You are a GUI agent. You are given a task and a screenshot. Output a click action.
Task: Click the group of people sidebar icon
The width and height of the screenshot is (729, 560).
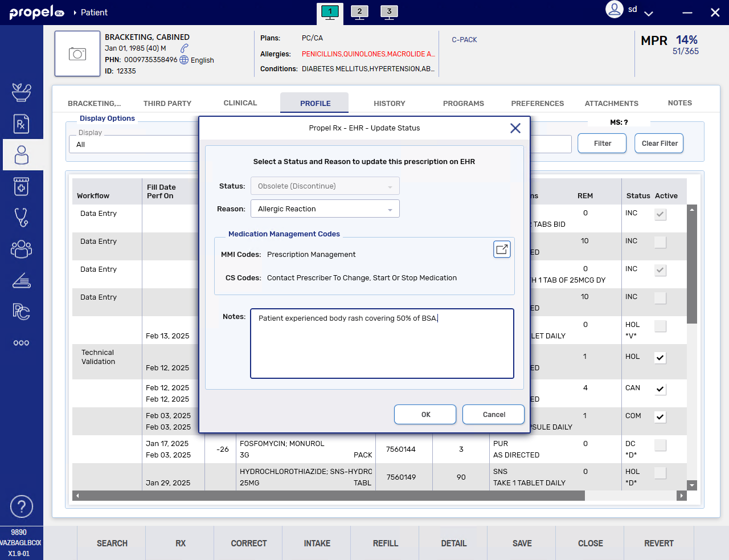click(21, 249)
